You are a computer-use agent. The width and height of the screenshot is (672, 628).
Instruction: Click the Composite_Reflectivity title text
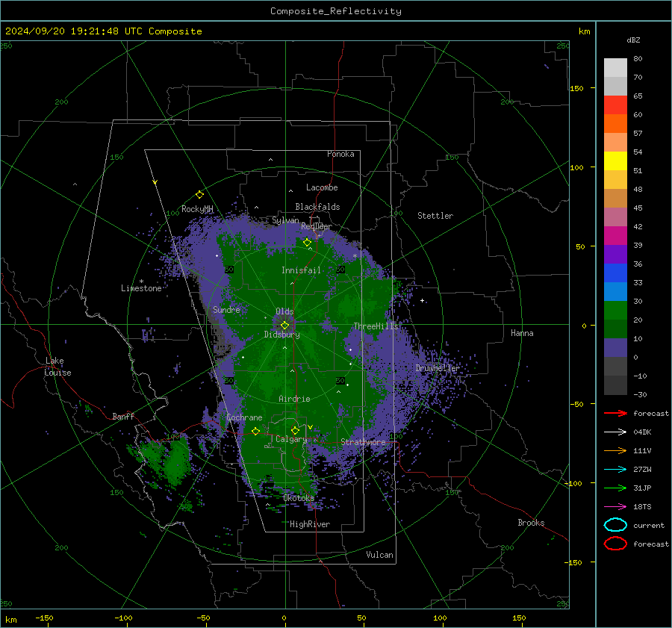click(335, 11)
